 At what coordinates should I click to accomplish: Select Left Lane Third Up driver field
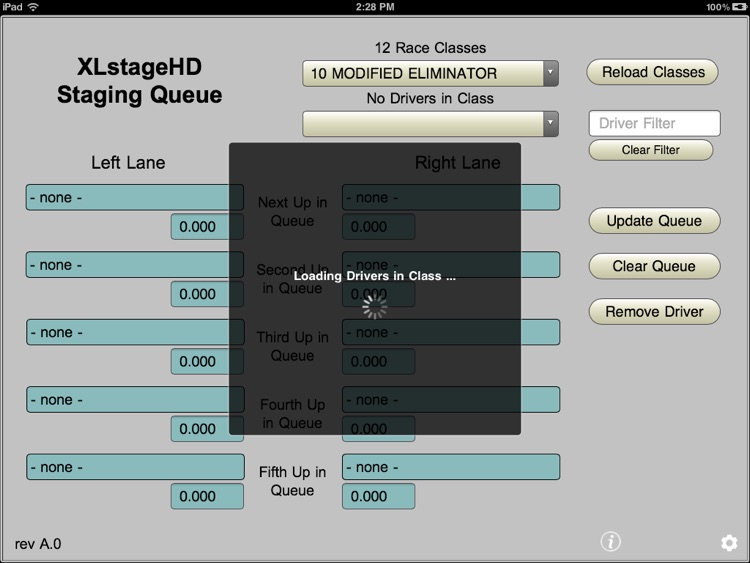tap(135, 332)
